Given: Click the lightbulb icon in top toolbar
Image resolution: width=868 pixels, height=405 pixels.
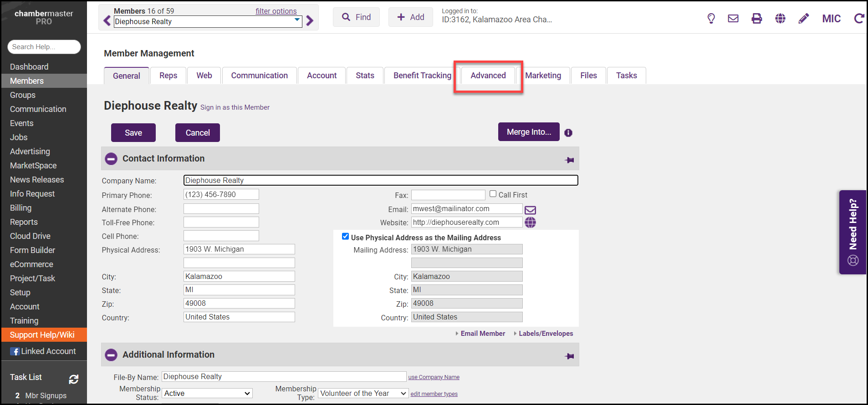Looking at the screenshot, I should coord(711,19).
